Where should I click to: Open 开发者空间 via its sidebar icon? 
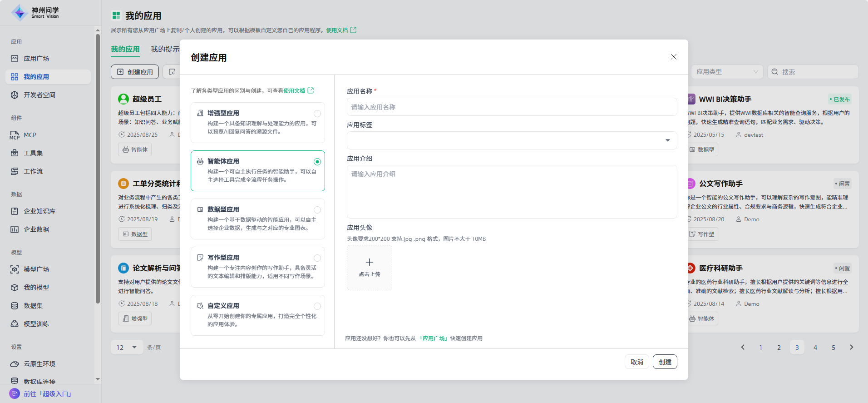(15, 95)
